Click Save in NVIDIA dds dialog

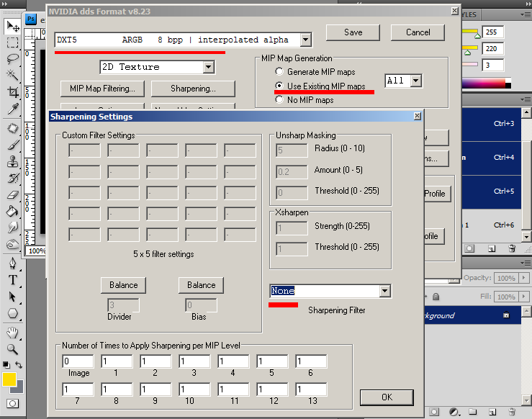click(353, 32)
